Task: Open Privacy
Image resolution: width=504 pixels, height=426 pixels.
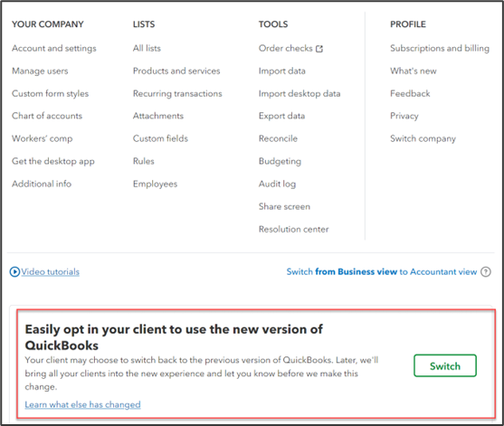Action: click(x=404, y=116)
